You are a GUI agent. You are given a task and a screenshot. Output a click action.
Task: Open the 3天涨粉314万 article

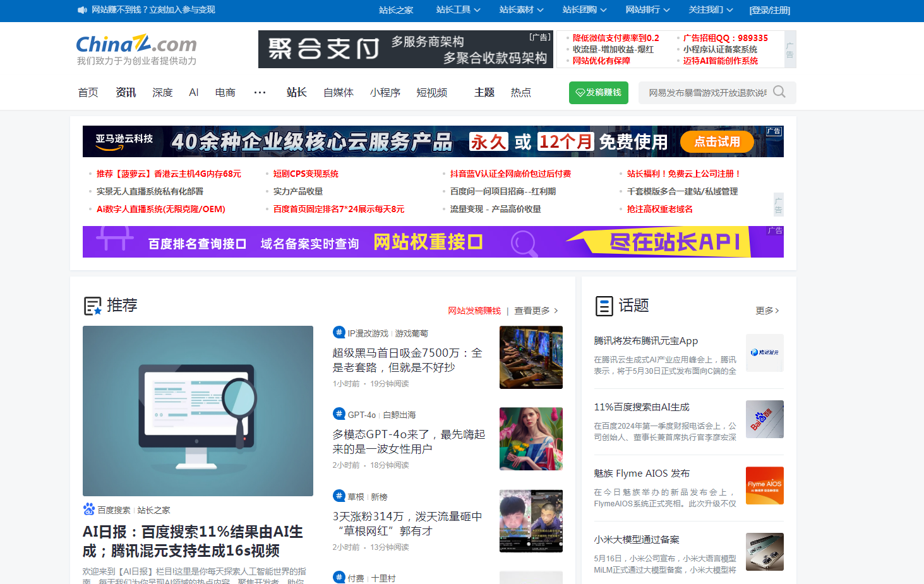point(407,523)
